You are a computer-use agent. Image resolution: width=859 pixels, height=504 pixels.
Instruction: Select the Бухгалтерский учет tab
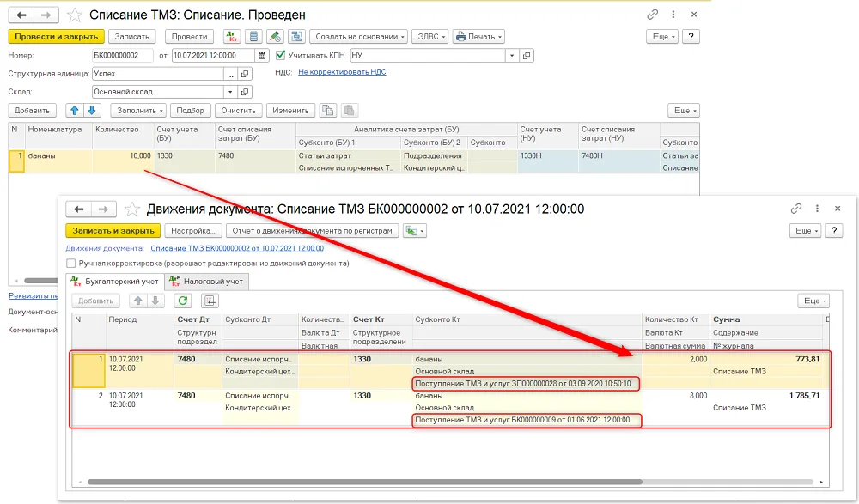pyautogui.click(x=115, y=282)
